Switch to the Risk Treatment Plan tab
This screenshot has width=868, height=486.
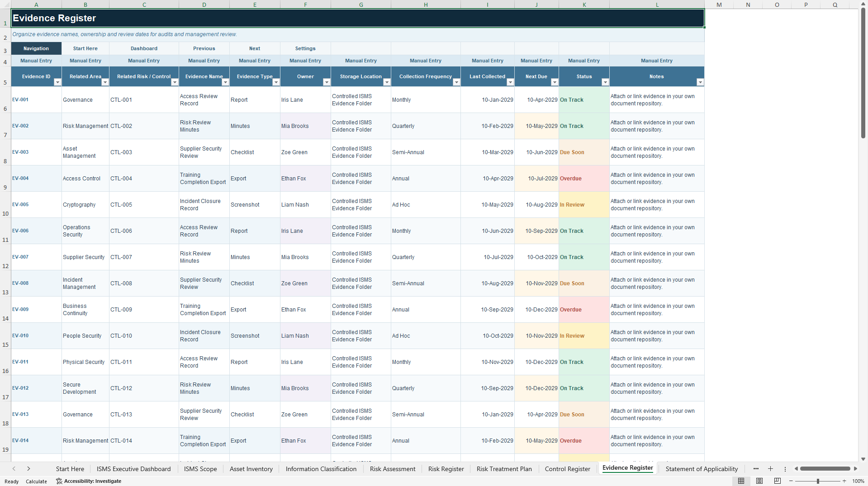pyautogui.click(x=504, y=469)
